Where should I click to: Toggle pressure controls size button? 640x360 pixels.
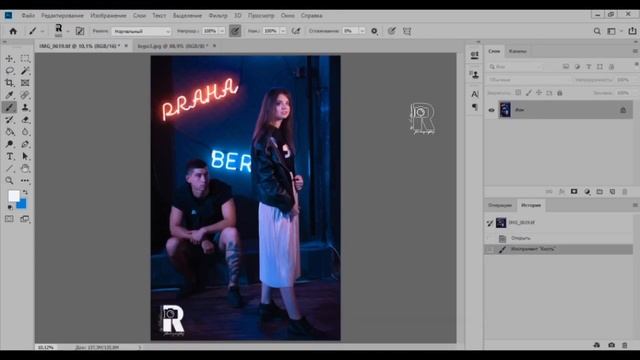coord(391,31)
